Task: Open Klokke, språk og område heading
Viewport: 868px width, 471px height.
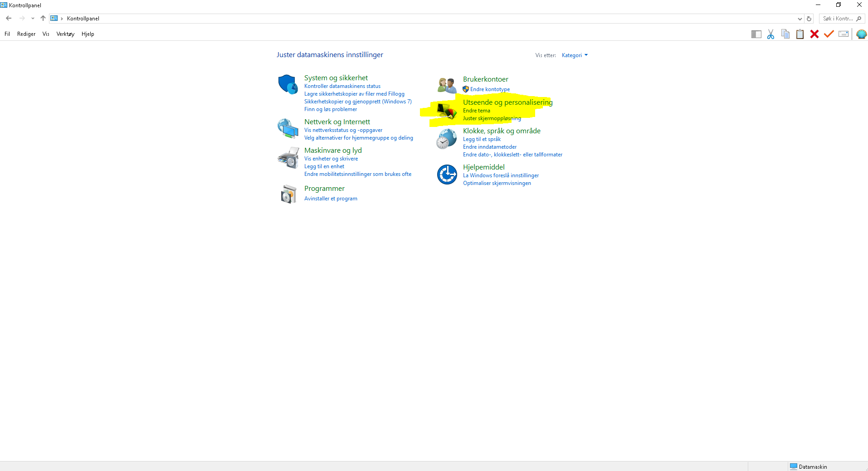Action: pos(502,131)
